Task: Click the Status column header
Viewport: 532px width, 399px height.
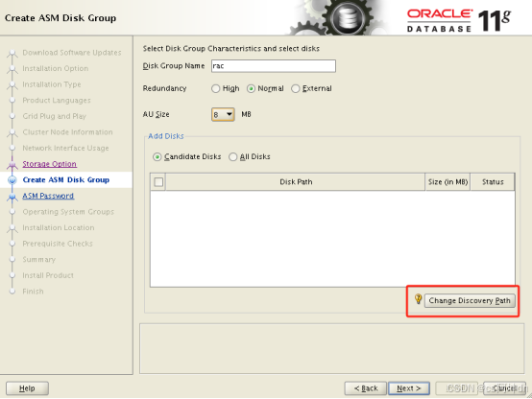Action: click(x=493, y=182)
